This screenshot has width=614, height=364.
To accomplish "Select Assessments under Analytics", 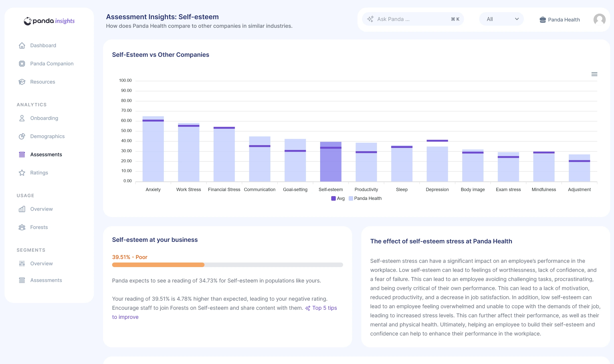I will 46,154.
